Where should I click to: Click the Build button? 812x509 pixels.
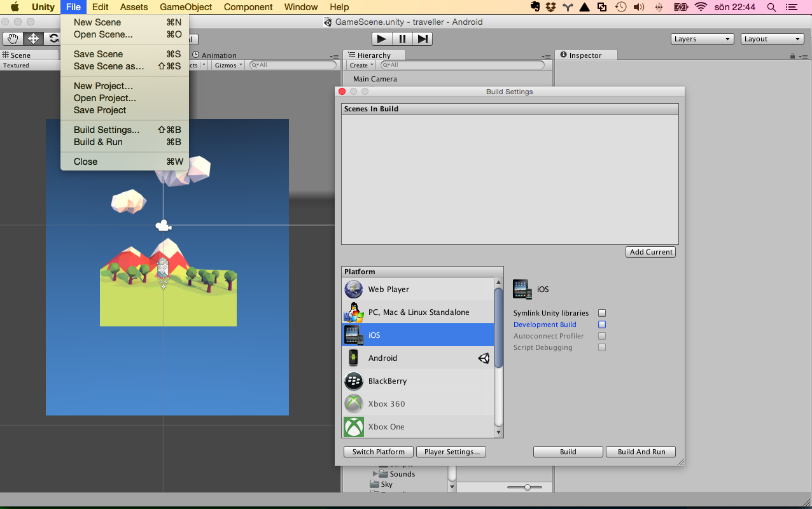[568, 452]
